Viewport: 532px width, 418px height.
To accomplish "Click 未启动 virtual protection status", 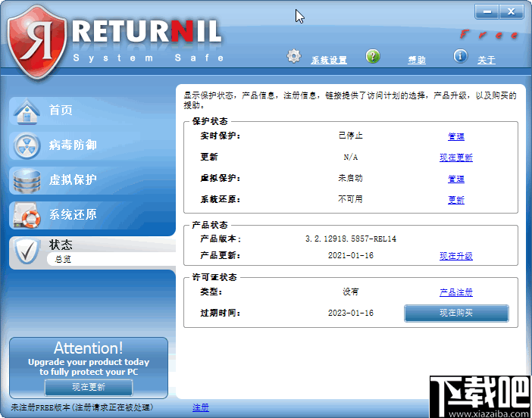I will pyautogui.click(x=350, y=178).
